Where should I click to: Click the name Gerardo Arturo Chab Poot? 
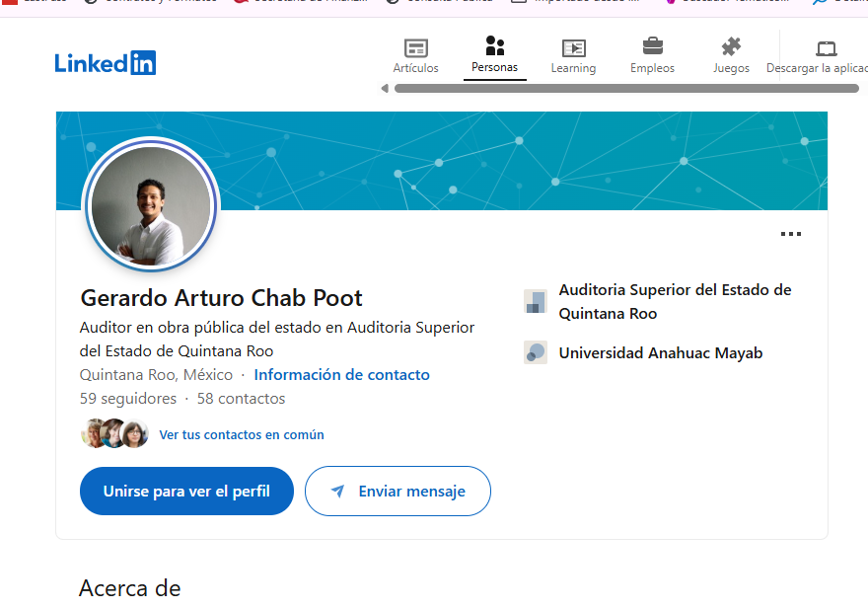tap(221, 298)
